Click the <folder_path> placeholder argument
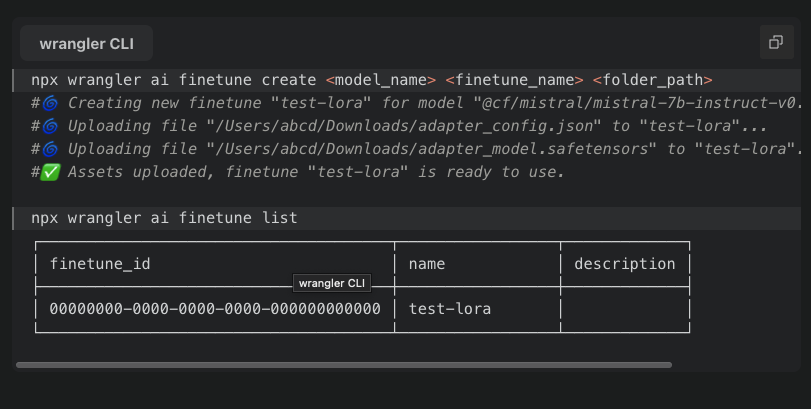811x409 pixels. (x=651, y=79)
